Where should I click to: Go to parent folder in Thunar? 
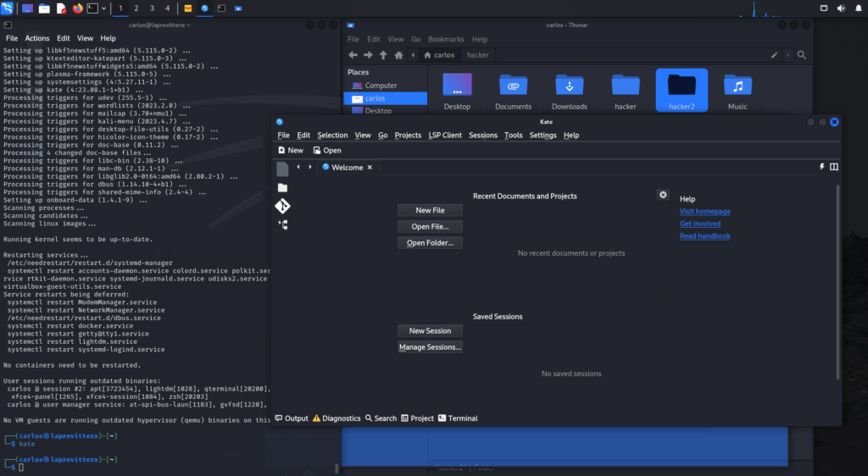point(383,55)
